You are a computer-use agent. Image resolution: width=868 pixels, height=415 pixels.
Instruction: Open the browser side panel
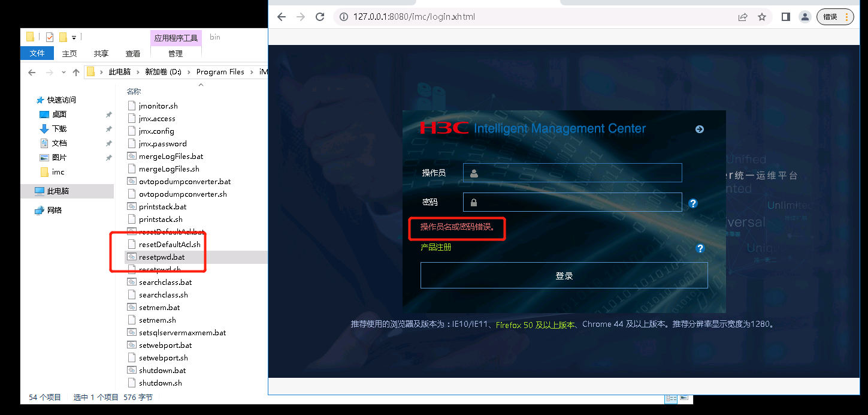(x=785, y=17)
